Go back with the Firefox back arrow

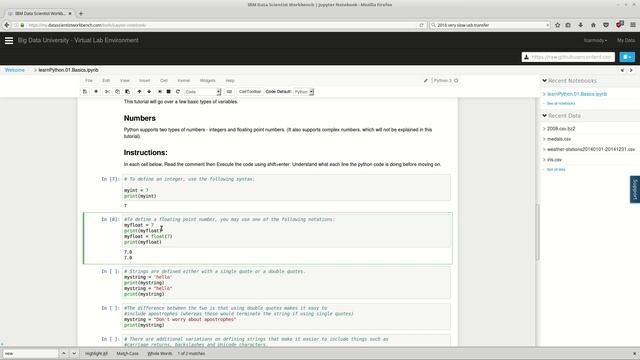tap(7, 25)
